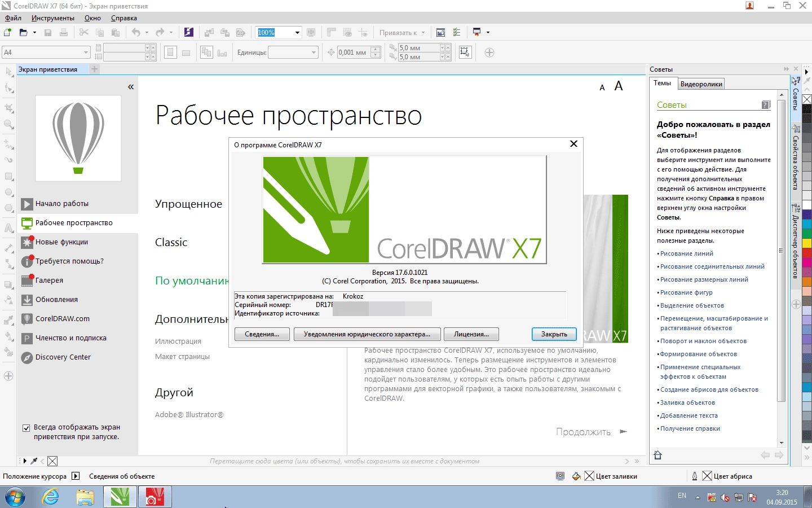Image resolution: width=812 pixels, height=508 pixels.
Task: Pick the no-color X swatch in palette
Action: 807,99
